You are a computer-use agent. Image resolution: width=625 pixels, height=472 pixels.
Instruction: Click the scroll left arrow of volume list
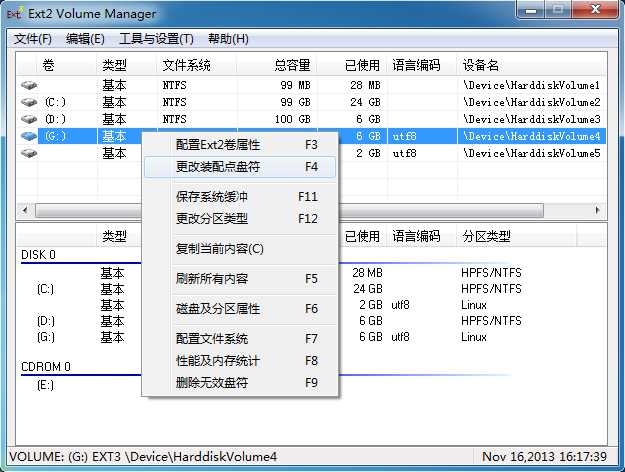click(x=25, y=210)
